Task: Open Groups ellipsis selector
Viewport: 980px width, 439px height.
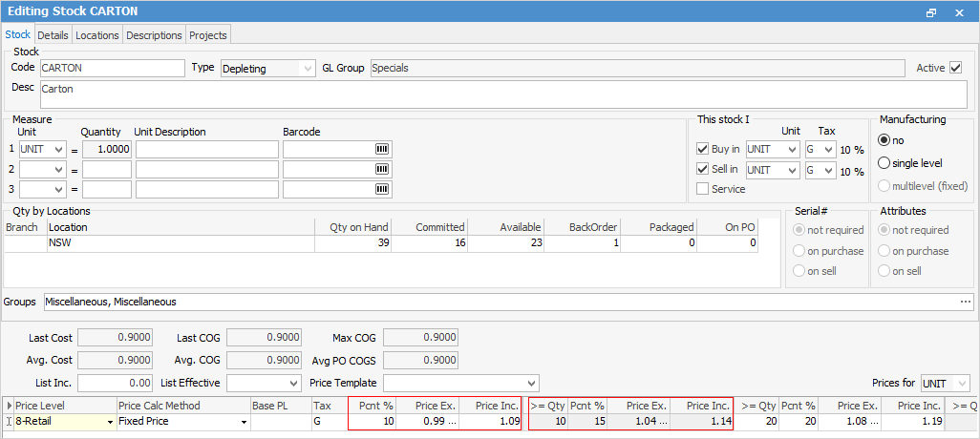Action: (x=965, y=302)
